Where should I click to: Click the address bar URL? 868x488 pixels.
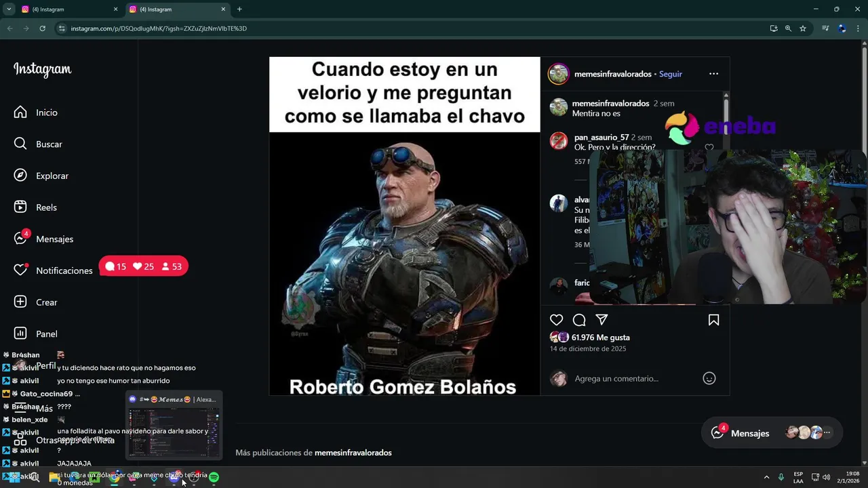(159, 28)
